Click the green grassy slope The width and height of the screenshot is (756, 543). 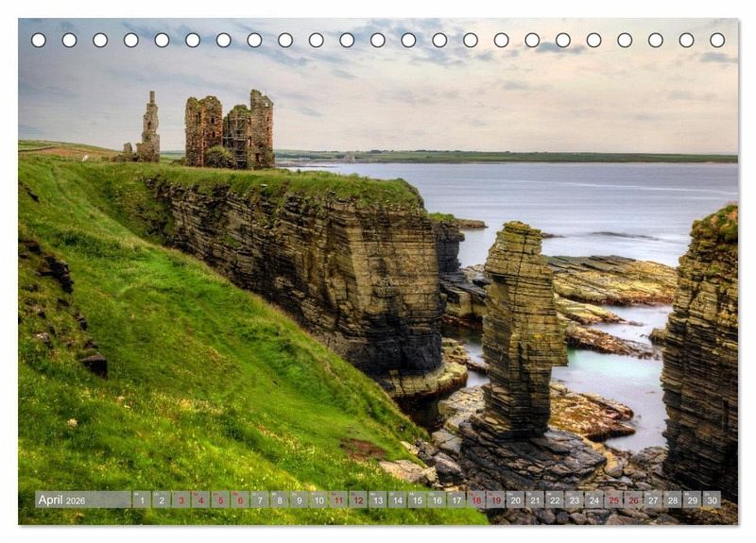189,378
